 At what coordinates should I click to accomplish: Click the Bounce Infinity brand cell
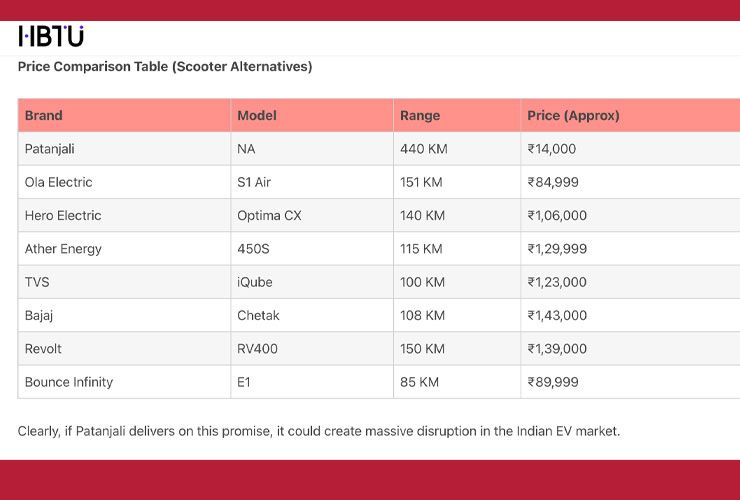click(124, 382)
